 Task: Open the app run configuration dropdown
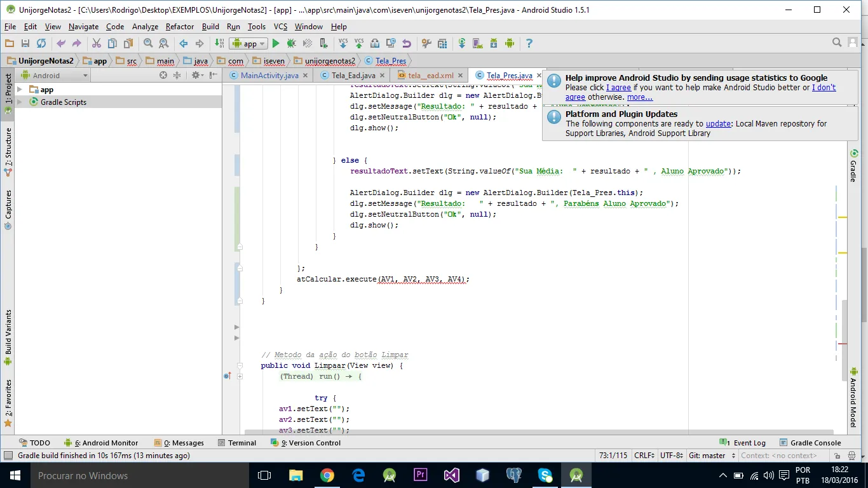(x=249, y=43)
